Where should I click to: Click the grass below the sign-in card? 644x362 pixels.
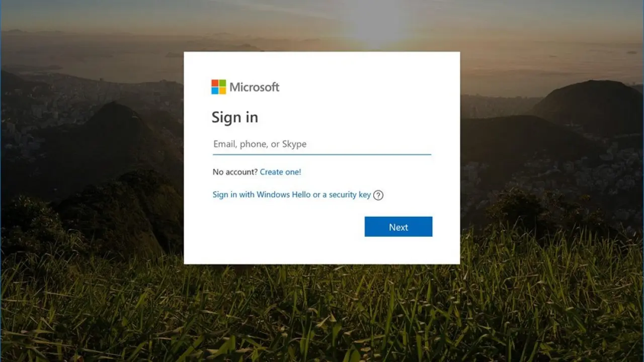tap(322, 312)
